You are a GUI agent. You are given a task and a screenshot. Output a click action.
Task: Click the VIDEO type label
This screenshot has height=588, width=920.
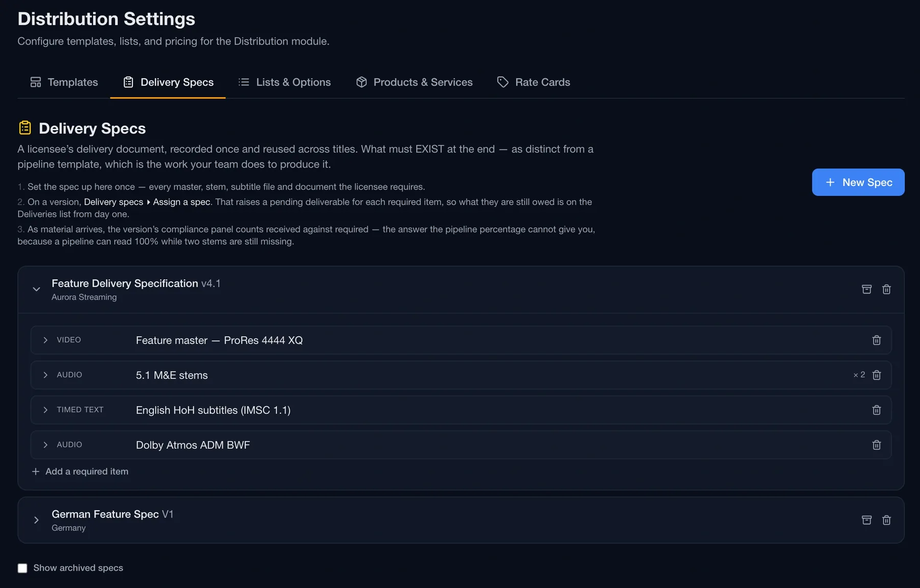(69, 340)
